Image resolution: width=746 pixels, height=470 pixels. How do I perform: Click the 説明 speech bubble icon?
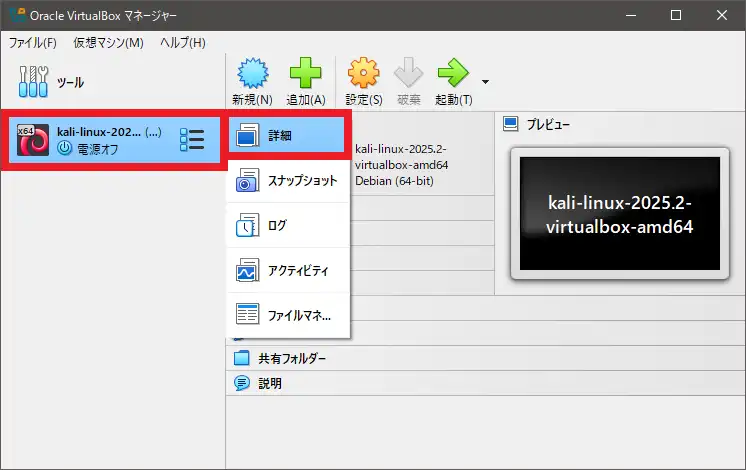pyautogui.click(x=242, y=383)
